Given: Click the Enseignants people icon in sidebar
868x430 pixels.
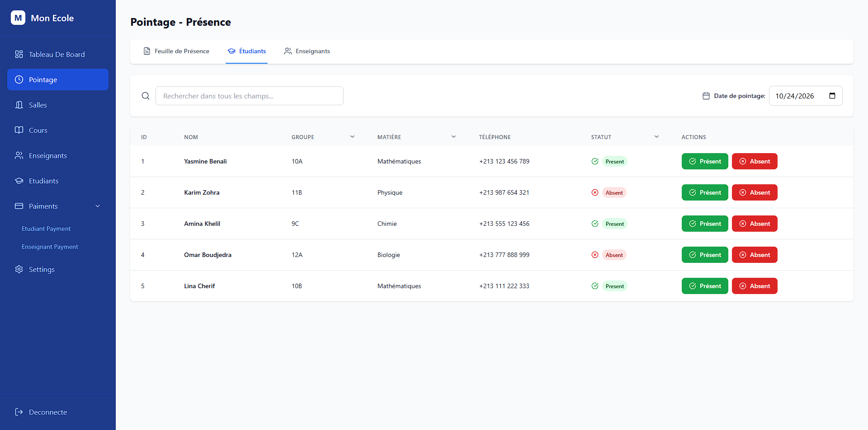Looking at the screenshot, I should 19,155.
